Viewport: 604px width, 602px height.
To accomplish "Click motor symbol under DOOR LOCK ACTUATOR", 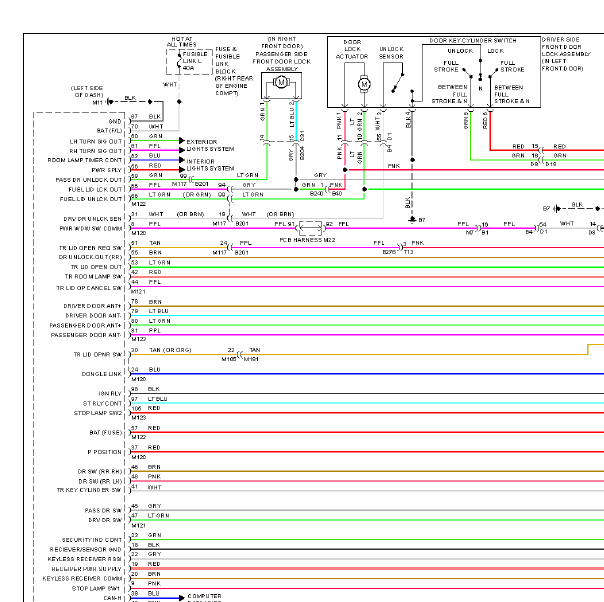I will (364, 84).
